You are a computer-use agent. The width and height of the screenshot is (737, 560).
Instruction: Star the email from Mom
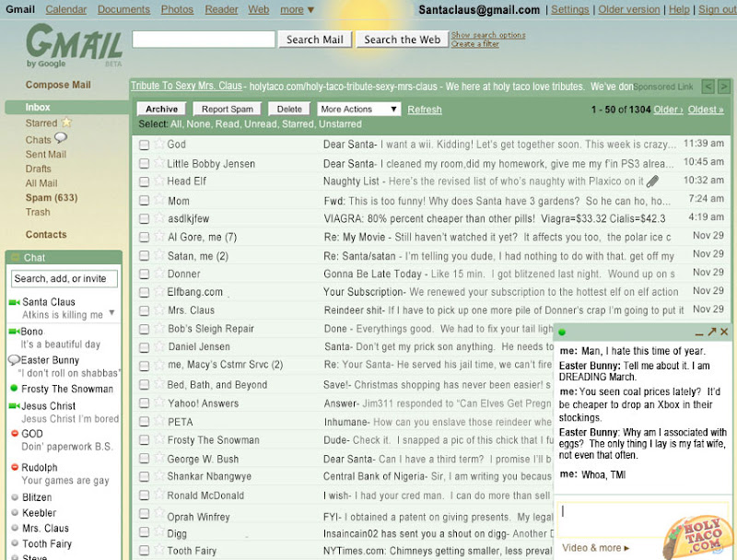point(159,200)
